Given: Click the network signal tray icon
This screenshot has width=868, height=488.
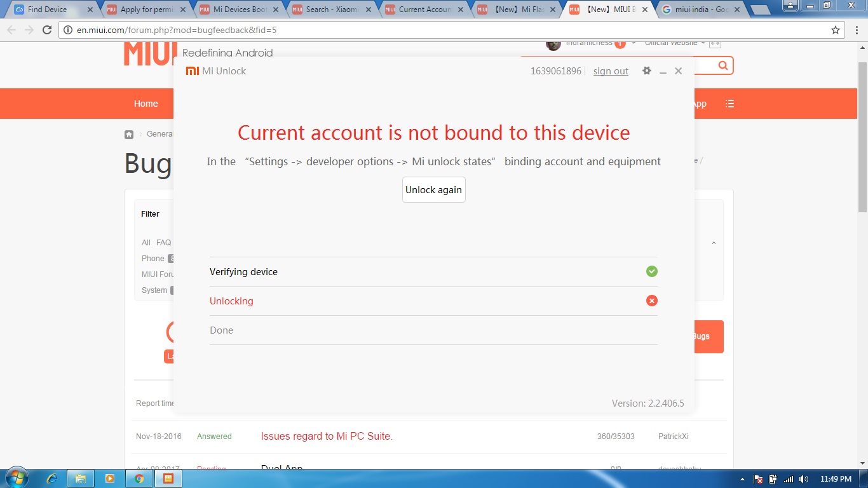Looking at the screenshot, I should pos(789,479).
